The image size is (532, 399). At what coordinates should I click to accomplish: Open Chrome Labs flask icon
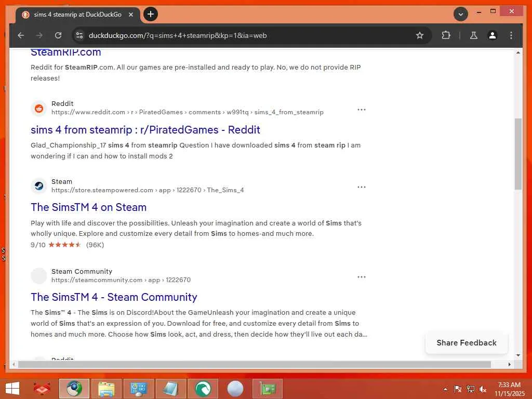click(474, 35)
